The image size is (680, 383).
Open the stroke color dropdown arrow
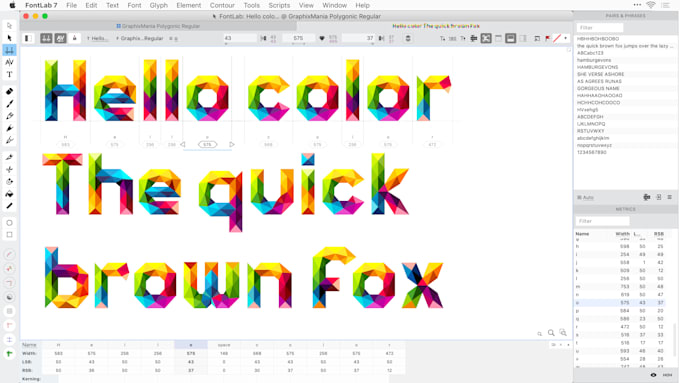point(566,38)
